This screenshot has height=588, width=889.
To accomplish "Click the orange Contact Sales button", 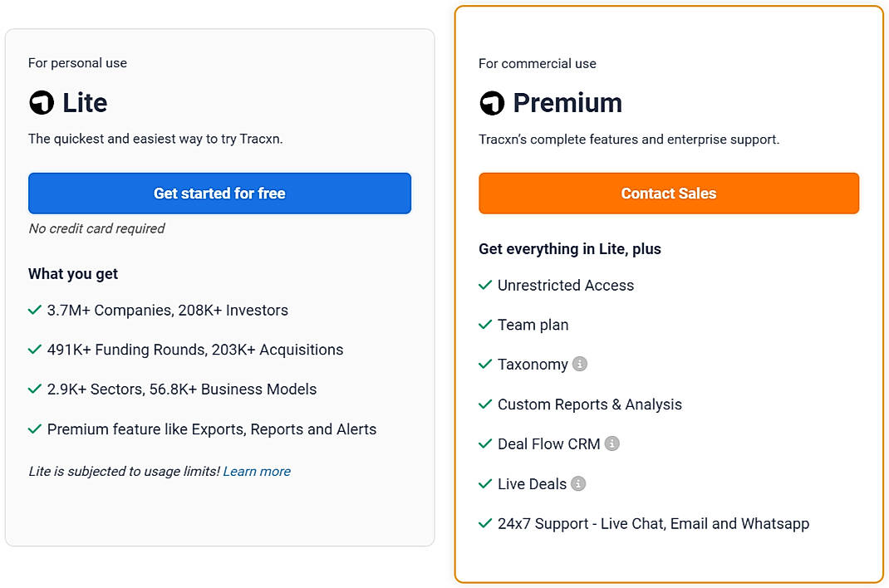I will point(669,193).
